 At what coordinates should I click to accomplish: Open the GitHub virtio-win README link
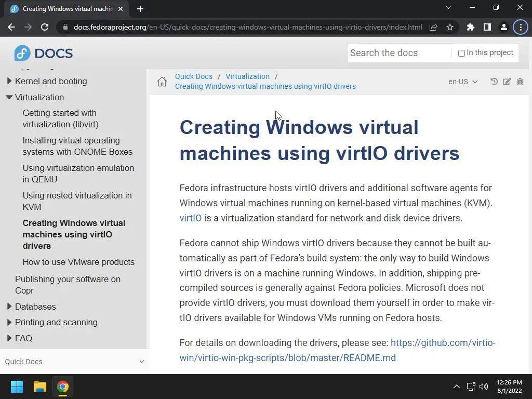click(x=337, y=350)
